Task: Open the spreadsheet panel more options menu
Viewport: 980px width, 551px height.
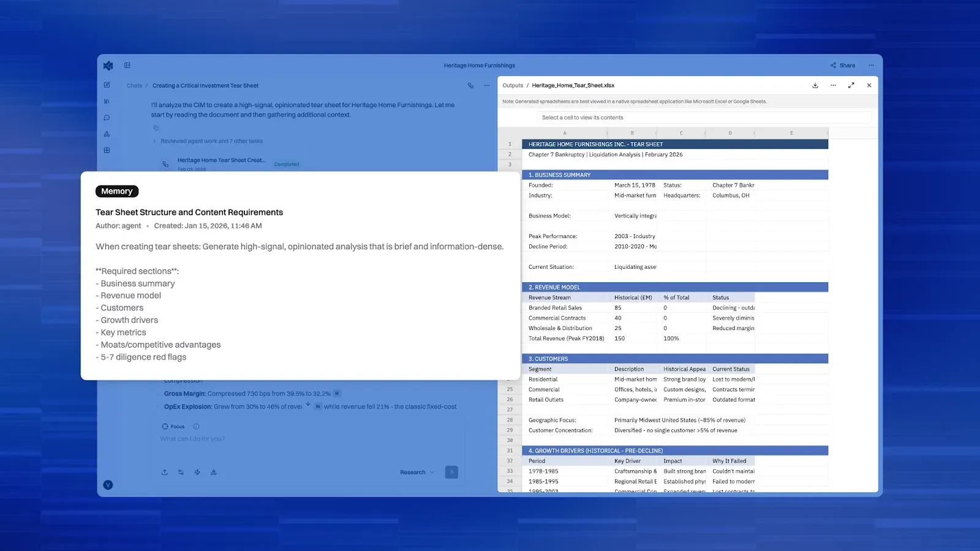Action: click(833, 86)
